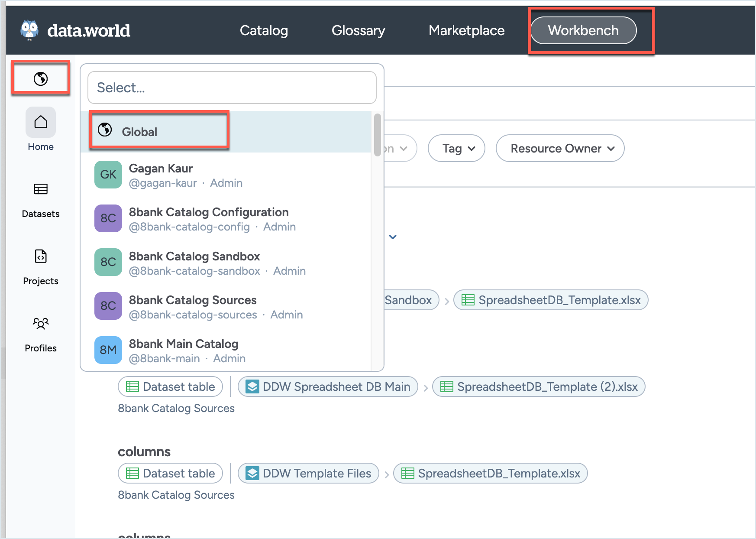This screenshot has width=756, height=539.
Task: Select the Global option in dropdown
Action: [139, 132]
